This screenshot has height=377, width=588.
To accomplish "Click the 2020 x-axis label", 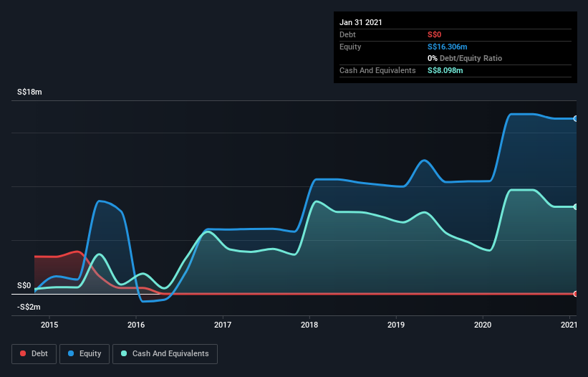I will [483, 325].
